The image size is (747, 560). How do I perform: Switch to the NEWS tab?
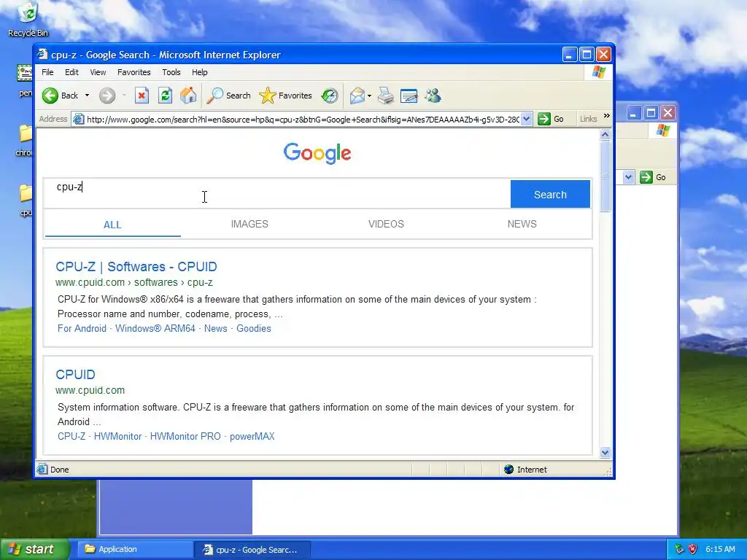click(522, 224)
